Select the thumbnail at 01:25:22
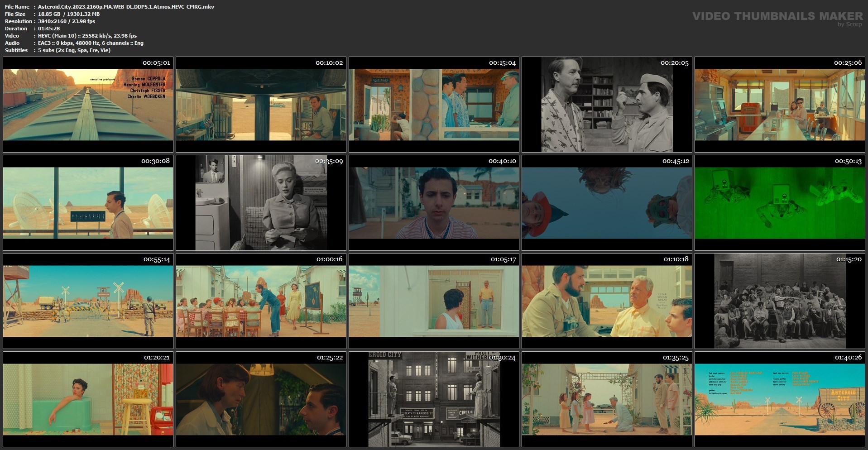868x450 pixels. [x=261, y=399]
